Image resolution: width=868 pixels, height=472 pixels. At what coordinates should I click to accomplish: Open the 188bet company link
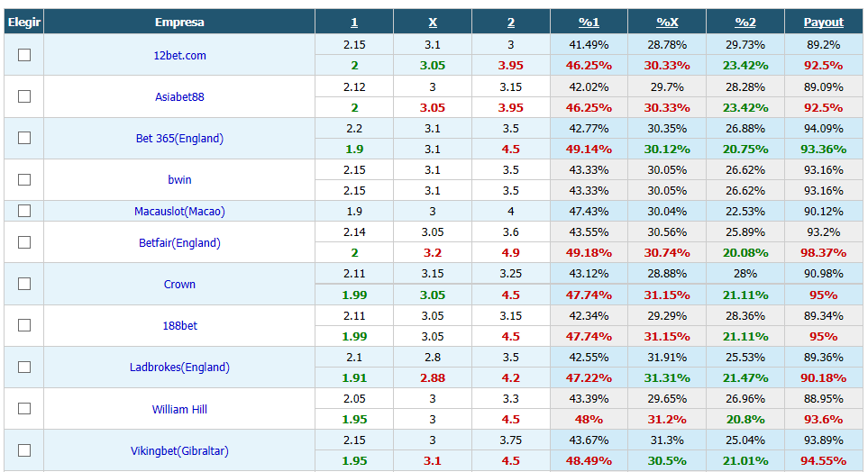(x=180, y=326)
